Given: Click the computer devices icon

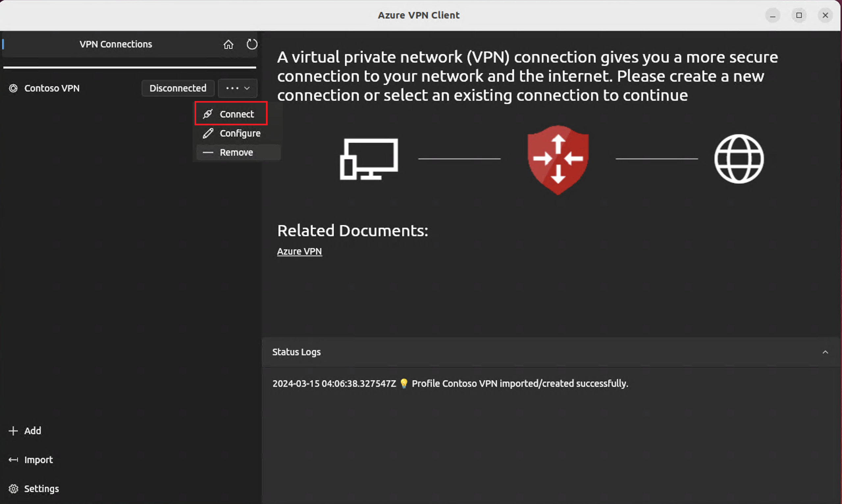Looking at the screenshot, I should 369,159.
